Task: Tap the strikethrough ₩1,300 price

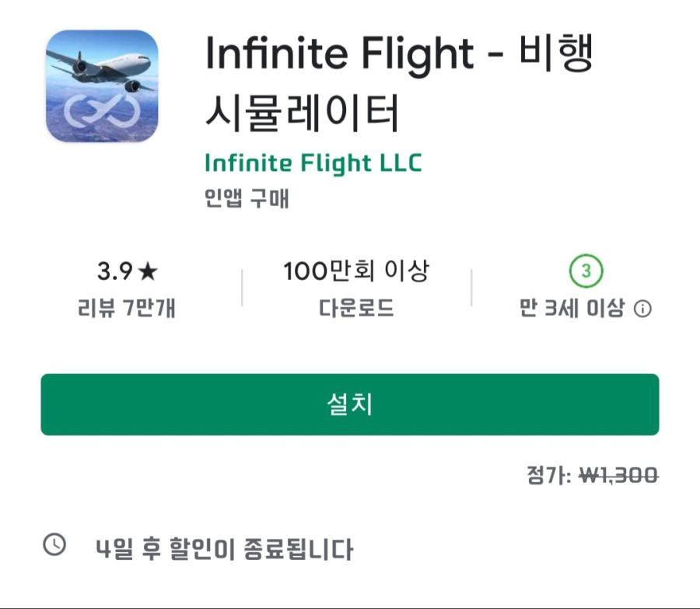Action: tap(619, 475)
